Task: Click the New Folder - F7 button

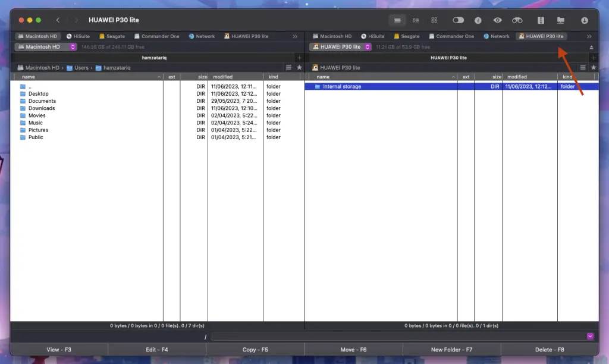Action: pyautogui.click(x=452, y=350)
